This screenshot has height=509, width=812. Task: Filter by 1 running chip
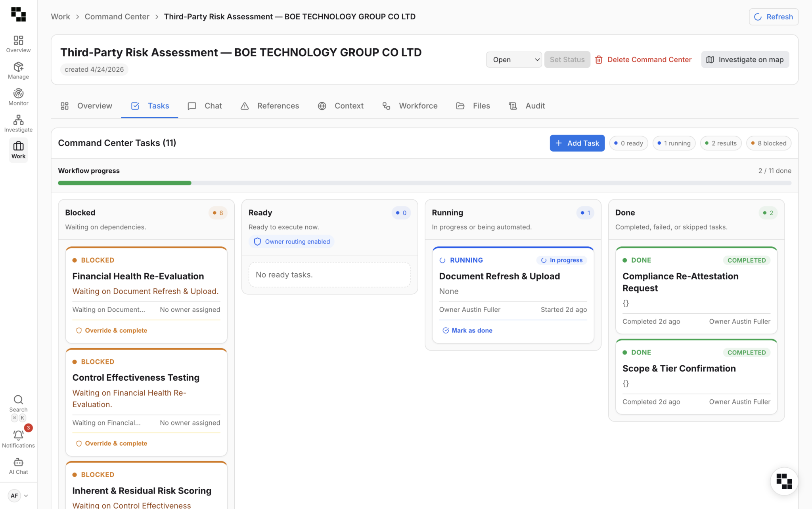(x=674, y=143)
